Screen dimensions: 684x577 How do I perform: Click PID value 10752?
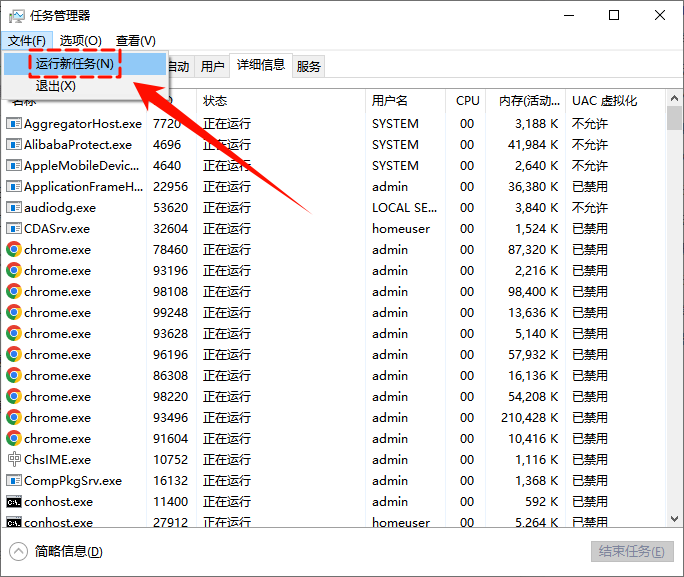[x=171, y=459]
